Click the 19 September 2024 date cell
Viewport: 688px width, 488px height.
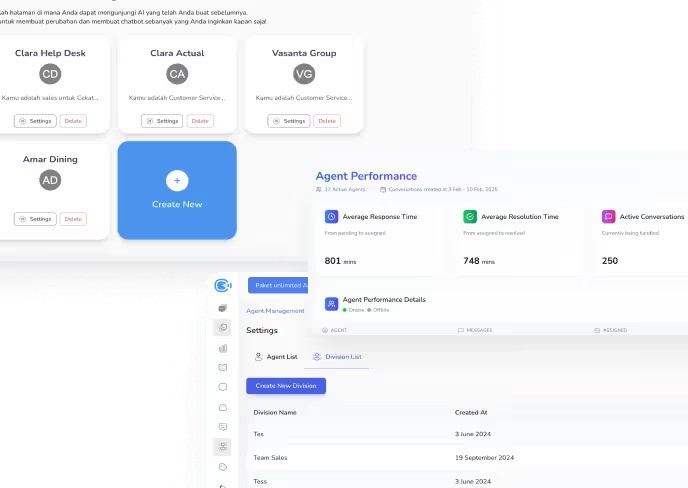pos(484,458)
